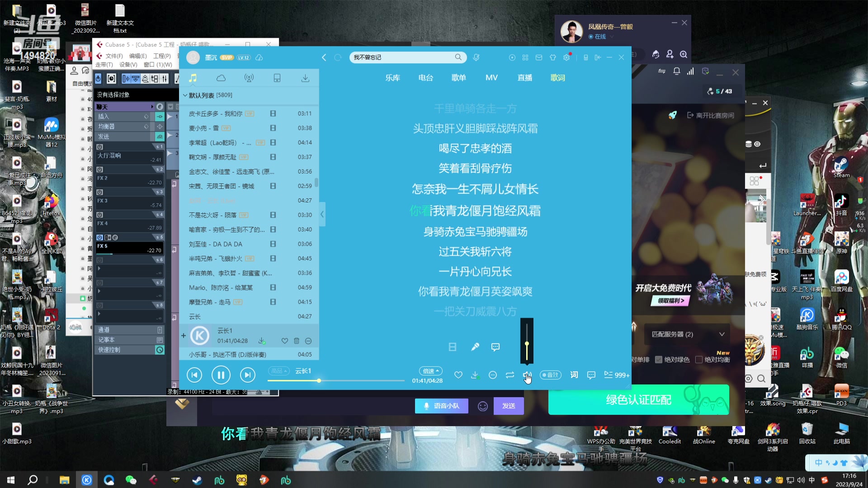Toggle repeat play mode icon
Image resolution: width=868 pixels, height=488 pixels.
pyautogui.click(x=510, y=375)
